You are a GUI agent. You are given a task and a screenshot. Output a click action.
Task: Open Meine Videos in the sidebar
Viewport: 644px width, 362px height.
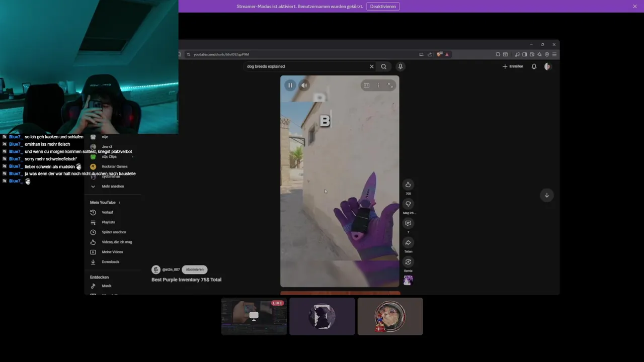[x=107, y=252]
